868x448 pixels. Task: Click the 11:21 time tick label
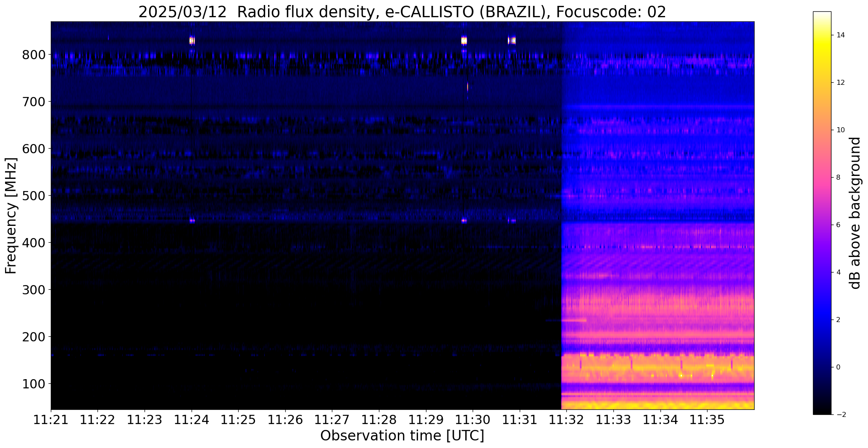51,419
